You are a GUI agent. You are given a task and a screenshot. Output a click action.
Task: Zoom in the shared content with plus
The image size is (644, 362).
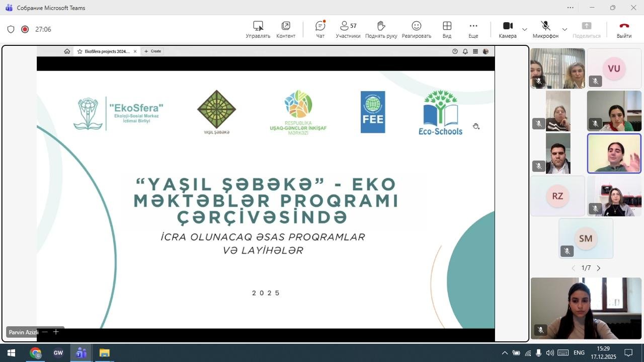pyautogui.click(x=56, y=332)
